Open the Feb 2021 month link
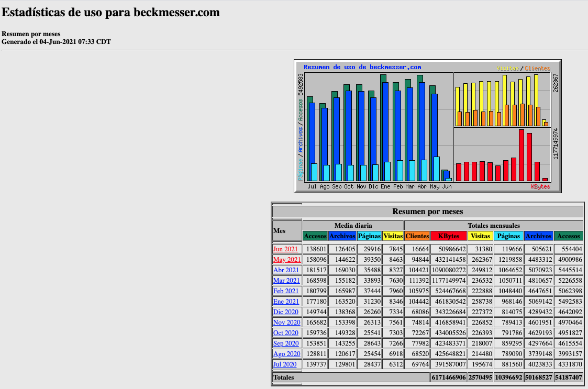Image resolution: width=588 pixels, height=389 pixels. [x=286, y=291]
